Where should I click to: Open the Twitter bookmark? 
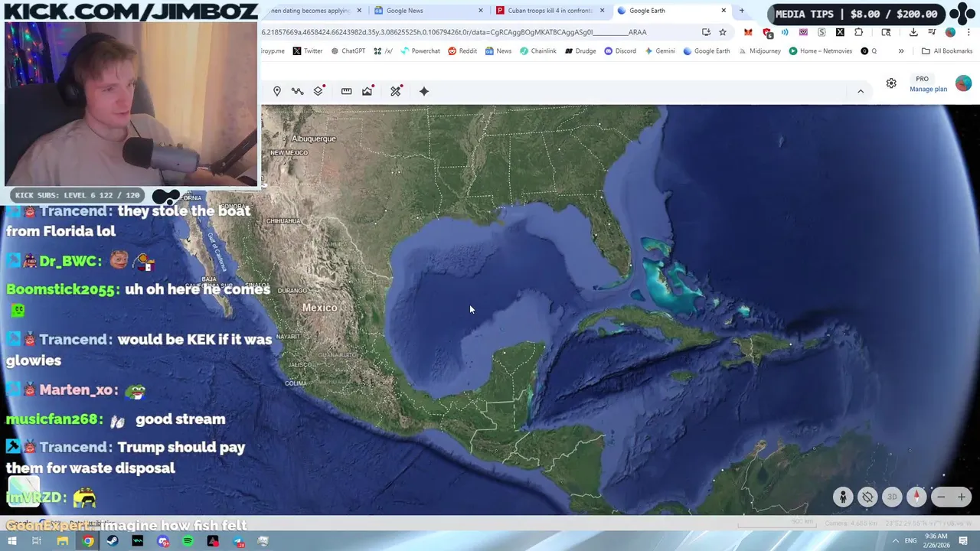[307, 51]
